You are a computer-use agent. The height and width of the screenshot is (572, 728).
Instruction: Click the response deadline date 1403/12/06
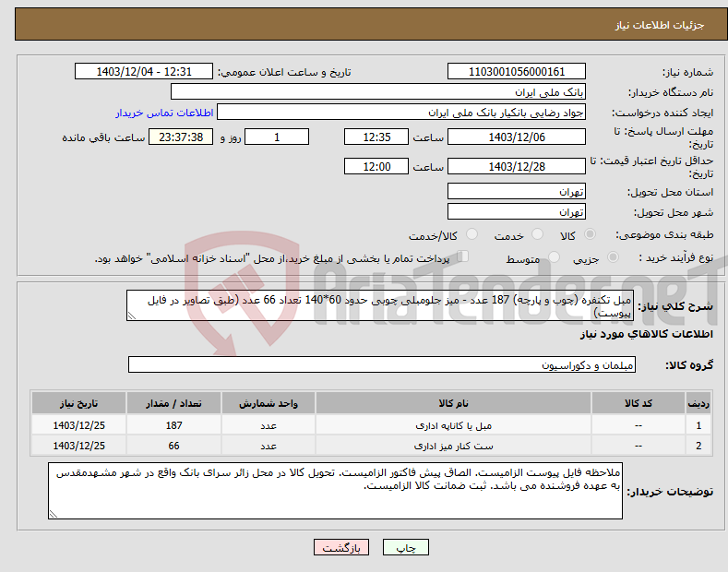click(x=517, y=137)
